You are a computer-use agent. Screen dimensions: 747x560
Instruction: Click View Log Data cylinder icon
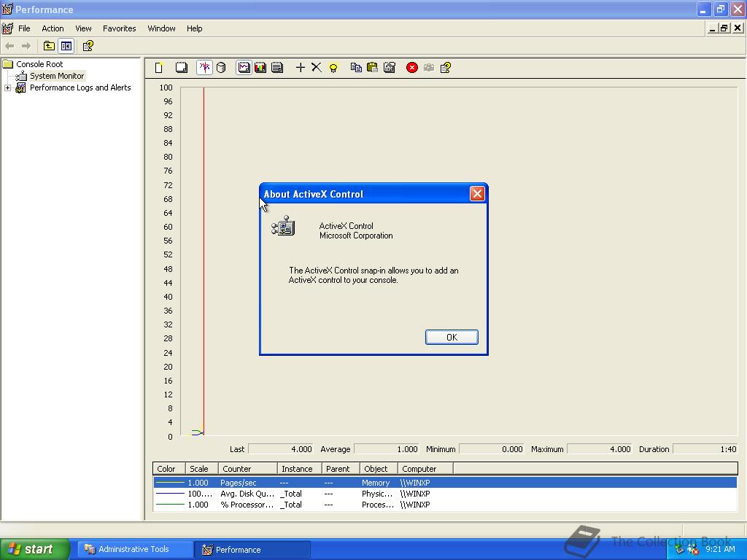[x=221, y=68]
